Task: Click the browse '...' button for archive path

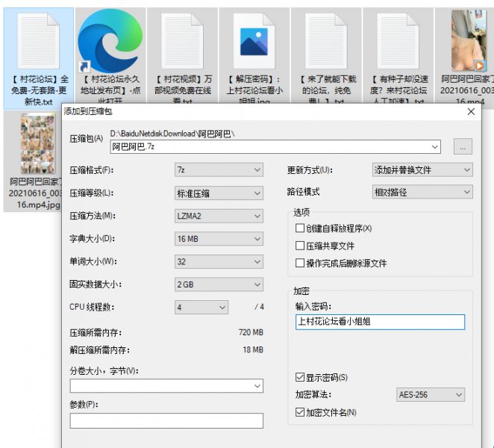Action: point(463,147)
